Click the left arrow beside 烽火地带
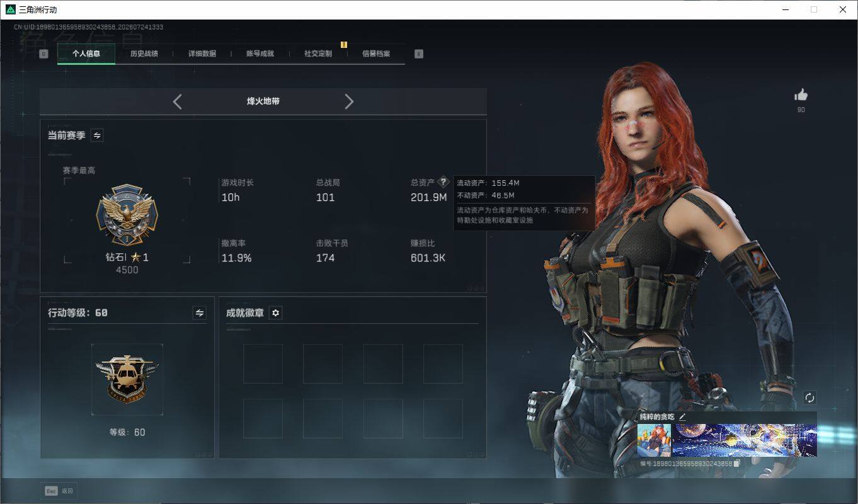Screen dimensions: 858x504 click(177, 101)
